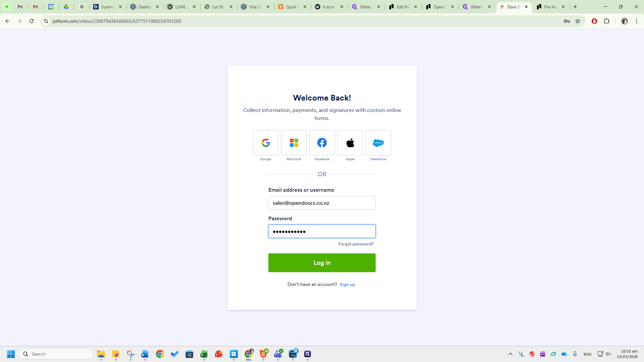
Task: Select the URL in the address bar
Action: [x=117, y=21]
